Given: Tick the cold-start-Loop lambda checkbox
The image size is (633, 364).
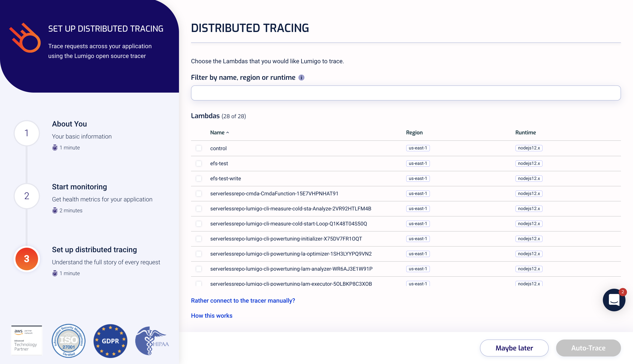Looking at the screenshot, I should pos(199,223).
